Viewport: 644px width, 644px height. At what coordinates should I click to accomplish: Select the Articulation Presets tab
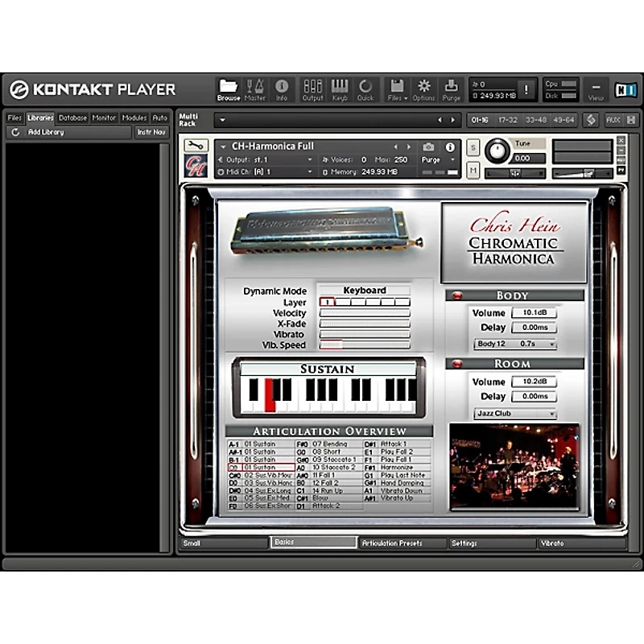click(x=402, y=543)
